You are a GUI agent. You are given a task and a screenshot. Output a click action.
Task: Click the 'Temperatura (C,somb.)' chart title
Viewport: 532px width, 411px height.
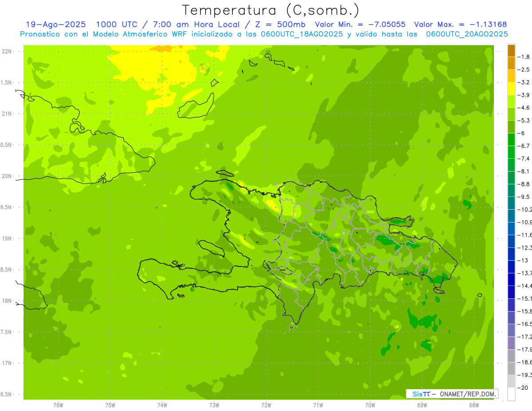click(271, 10)
